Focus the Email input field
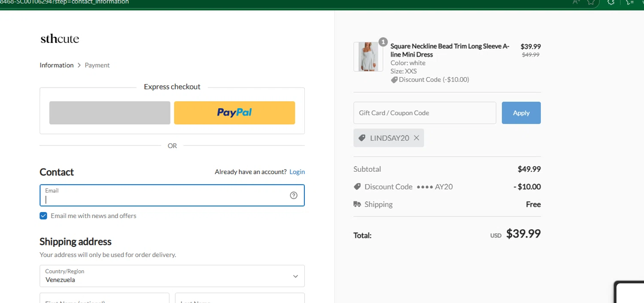The width and height of the screenshot is (644, 303). pyautogui.click(x=172, y=195)
